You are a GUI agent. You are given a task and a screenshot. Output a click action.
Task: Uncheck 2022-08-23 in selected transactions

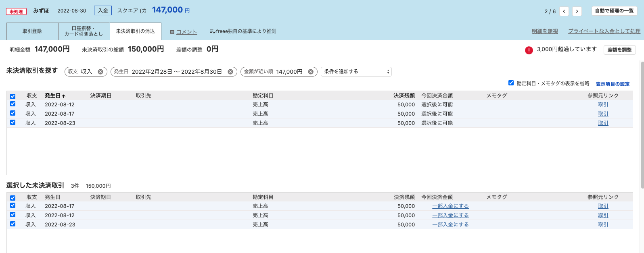click(x=13, y=224)
